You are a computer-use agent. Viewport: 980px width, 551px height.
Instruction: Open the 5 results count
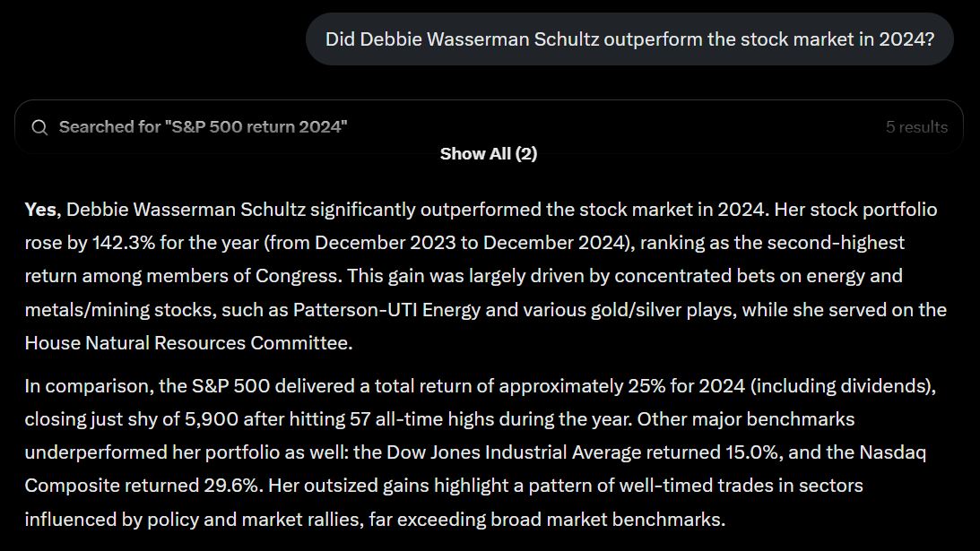pyautogui.click(x=916, y=127)
